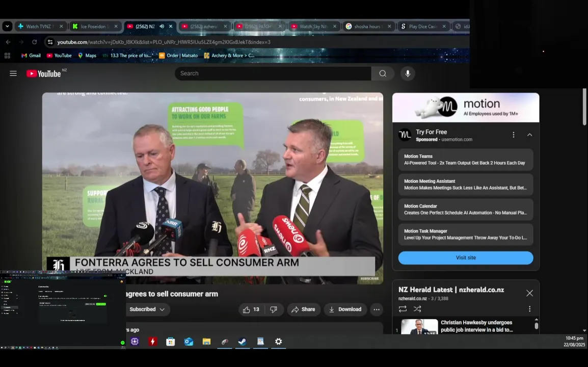Click the Share button
The width and height of the screenshot is (588, 367).
303,309
